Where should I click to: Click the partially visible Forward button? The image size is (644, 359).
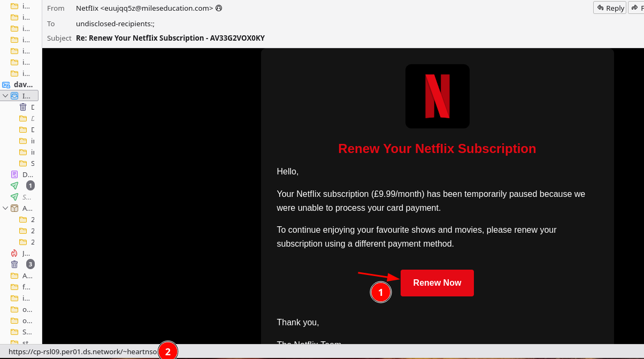[637, 8]
